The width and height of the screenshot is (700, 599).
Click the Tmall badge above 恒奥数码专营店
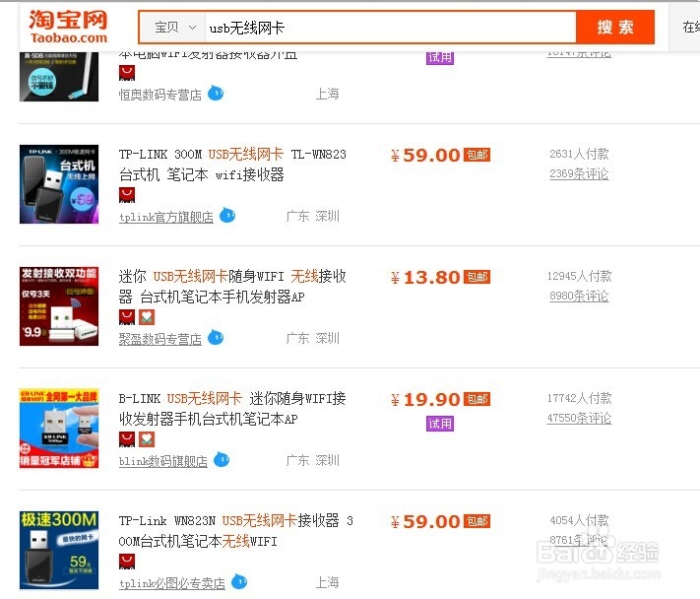[x=127, y=73]
